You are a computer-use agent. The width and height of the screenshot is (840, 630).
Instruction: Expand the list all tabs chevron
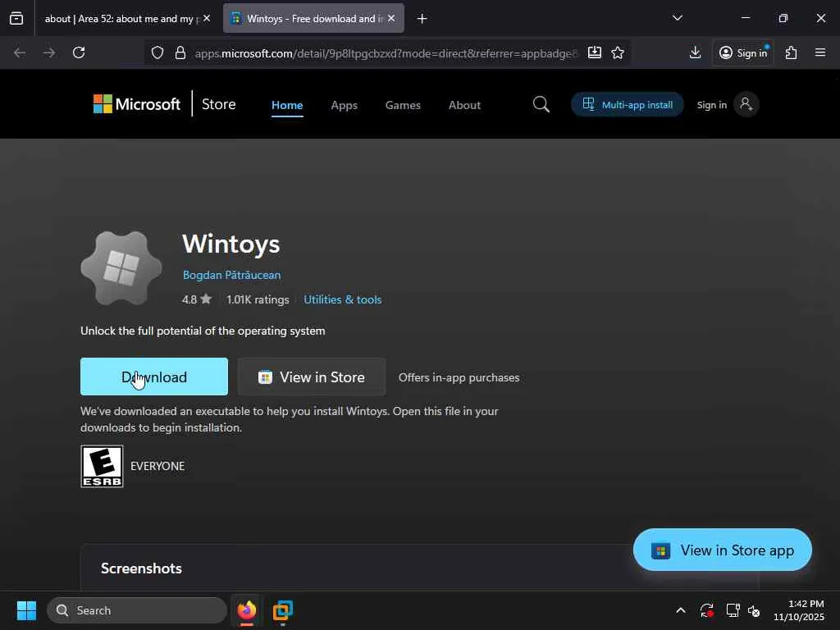coord(677,18)
